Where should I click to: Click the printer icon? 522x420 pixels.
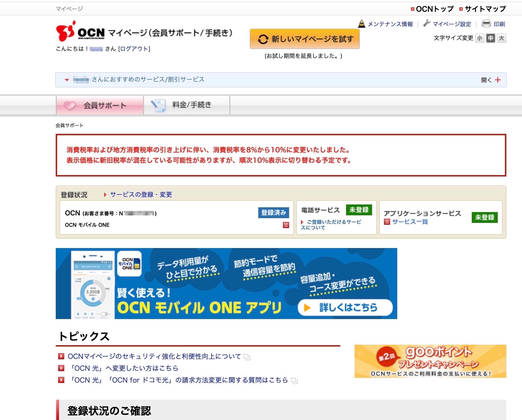486,23
